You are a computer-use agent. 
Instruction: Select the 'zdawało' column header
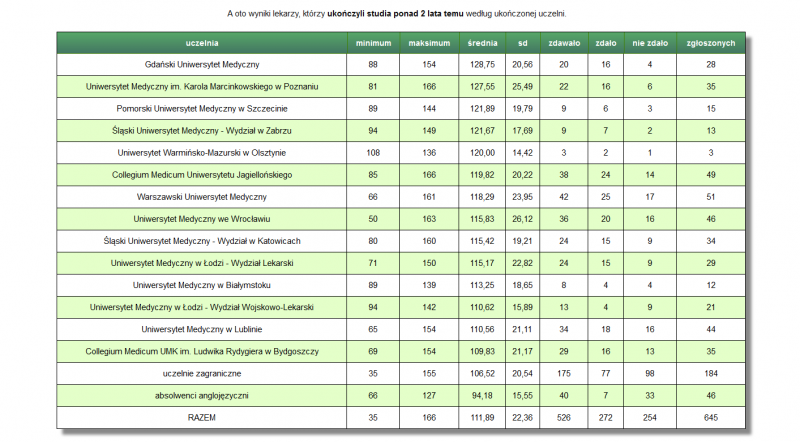563,43
